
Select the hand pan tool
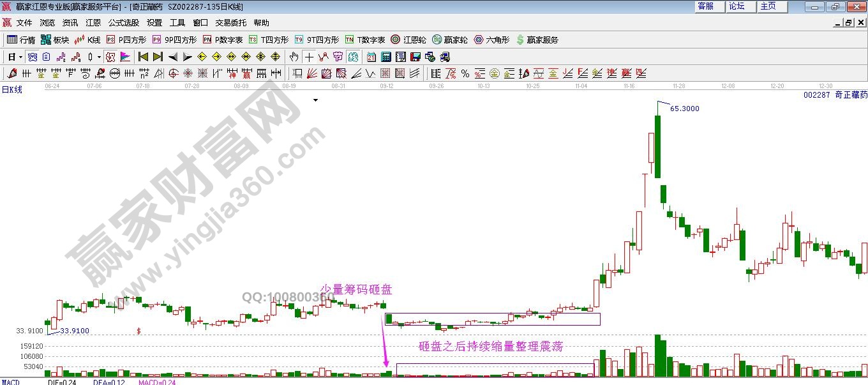(294, 57)
